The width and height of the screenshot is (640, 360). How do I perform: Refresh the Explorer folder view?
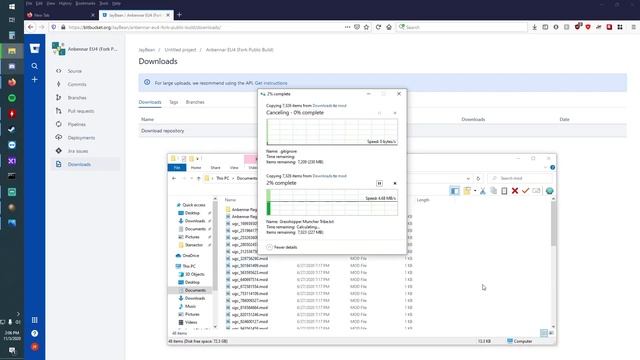(x=478, y=178)
